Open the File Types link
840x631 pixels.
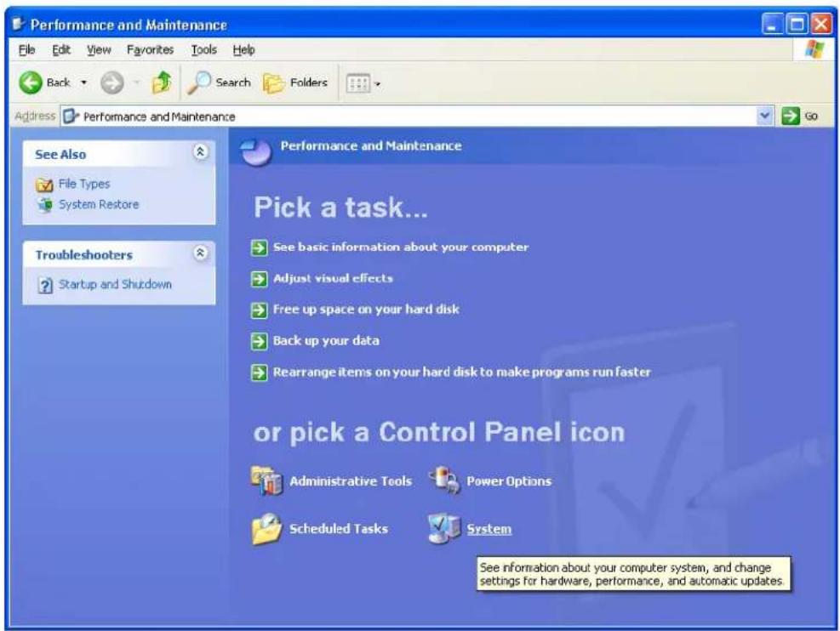coord(84,184)
